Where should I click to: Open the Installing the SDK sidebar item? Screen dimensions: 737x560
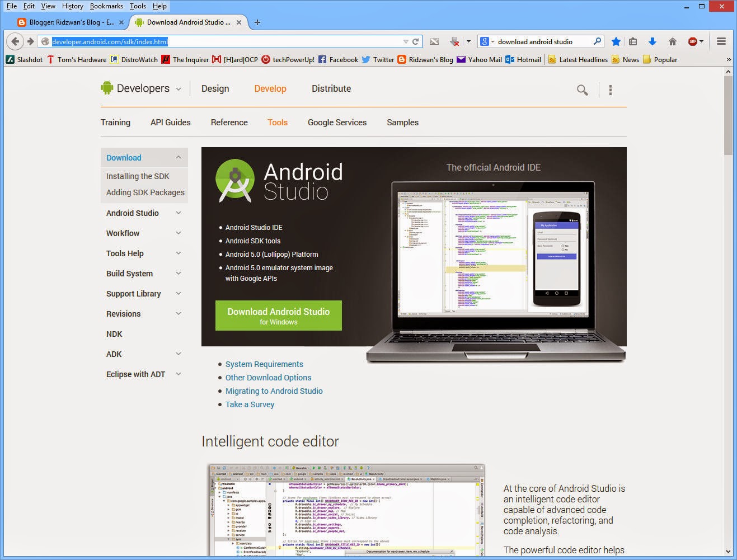tap(138, 176)
